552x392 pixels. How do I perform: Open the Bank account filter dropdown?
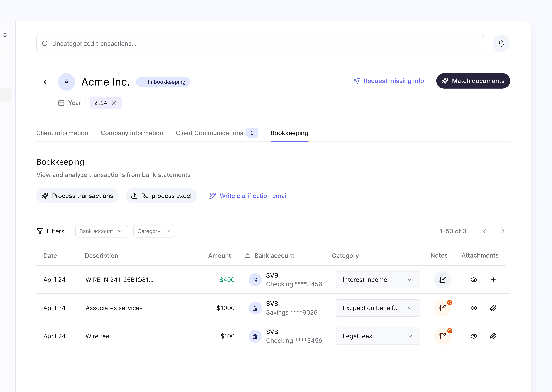point(101,231)
